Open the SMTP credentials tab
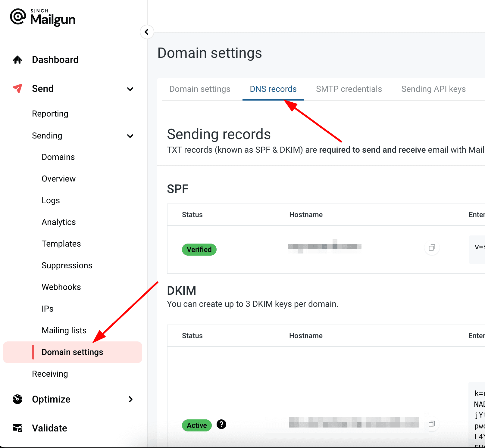Screen dimensions: 485x448 (x=349, y=89)
